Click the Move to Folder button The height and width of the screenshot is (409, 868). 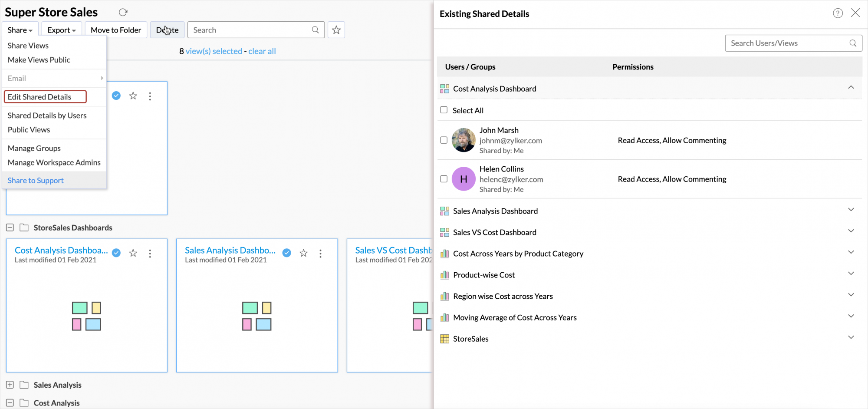[x=115, y=30]
